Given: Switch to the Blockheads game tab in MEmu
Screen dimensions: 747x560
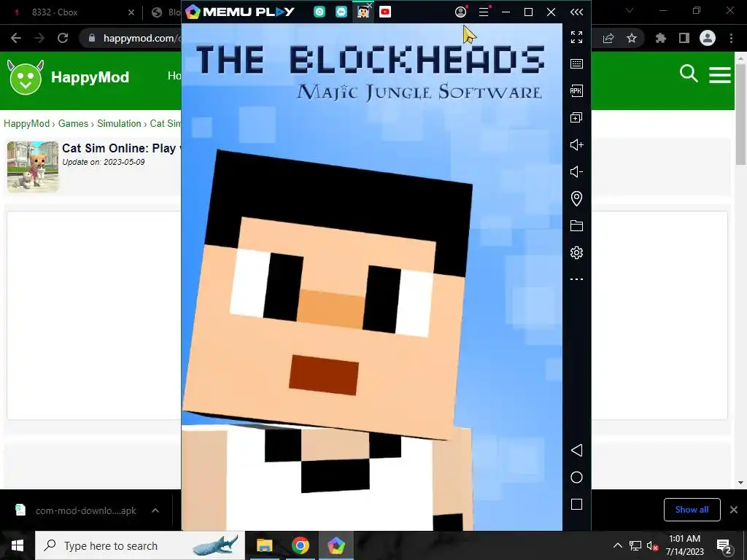Looking at the screenshot, I should pos(363,12).
